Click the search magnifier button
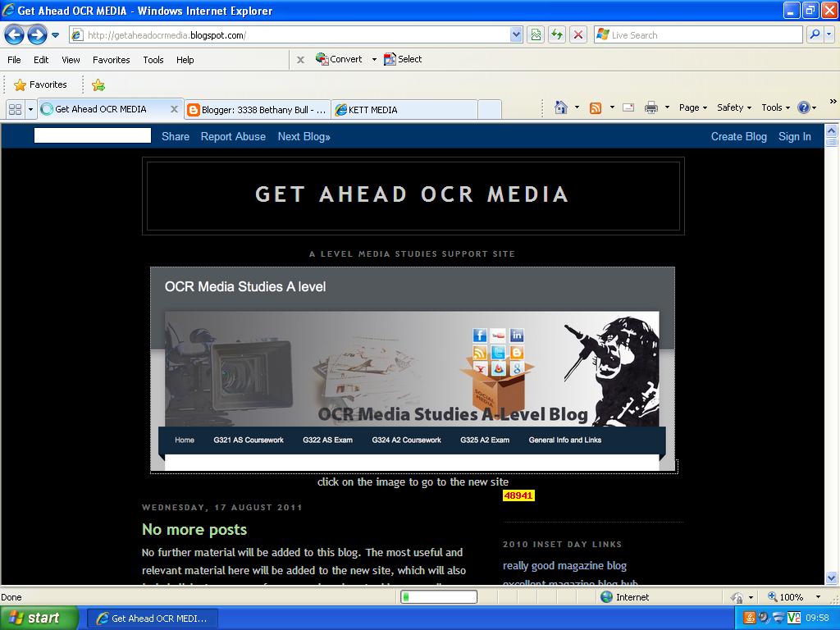Screen dimensions: 840x630 pyautogui.click(x=815, y=34)
